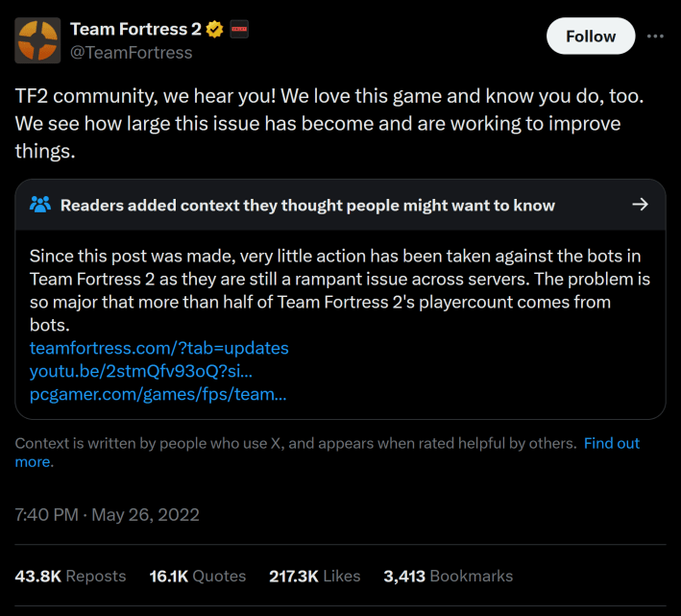The height and width of the screenshot is (616, 681).
Task: Click the 3,413 Bookmarks count
Action: point(448,577)
